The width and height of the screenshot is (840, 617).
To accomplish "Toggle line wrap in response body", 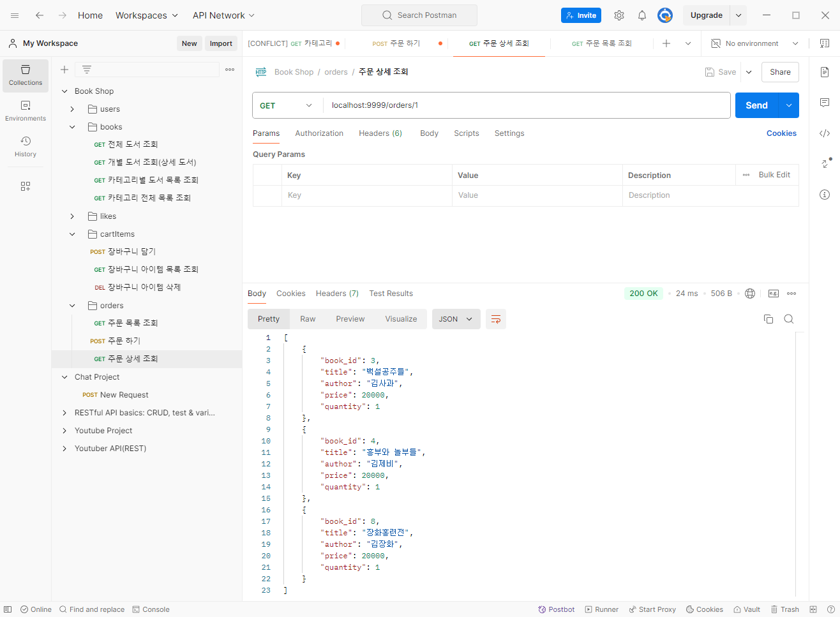I will (496, 319).
